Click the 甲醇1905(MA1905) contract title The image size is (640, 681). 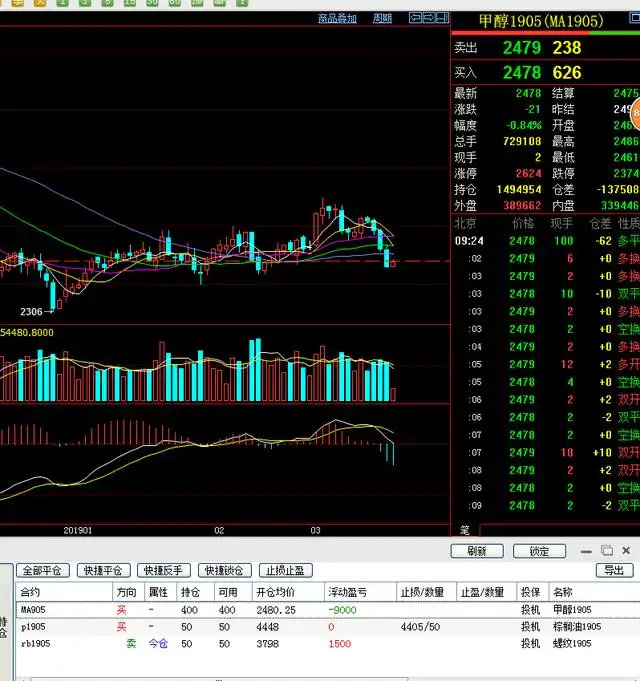541,21
